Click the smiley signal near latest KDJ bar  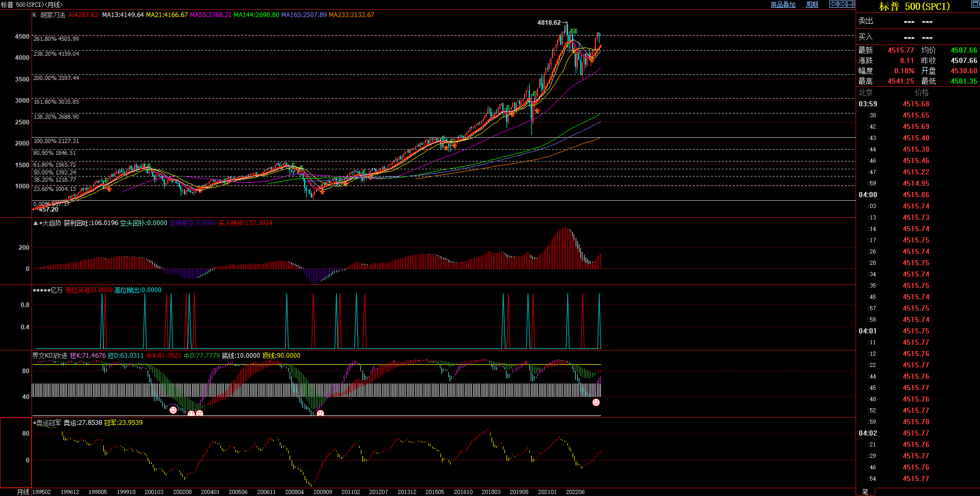[596, 402]
